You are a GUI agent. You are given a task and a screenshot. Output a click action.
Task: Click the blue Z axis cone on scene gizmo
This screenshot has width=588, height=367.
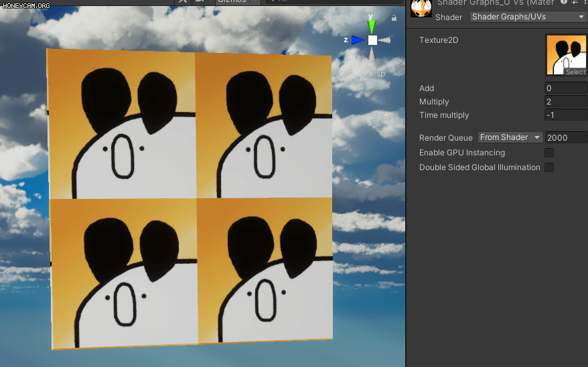click(x=358, y=40)
